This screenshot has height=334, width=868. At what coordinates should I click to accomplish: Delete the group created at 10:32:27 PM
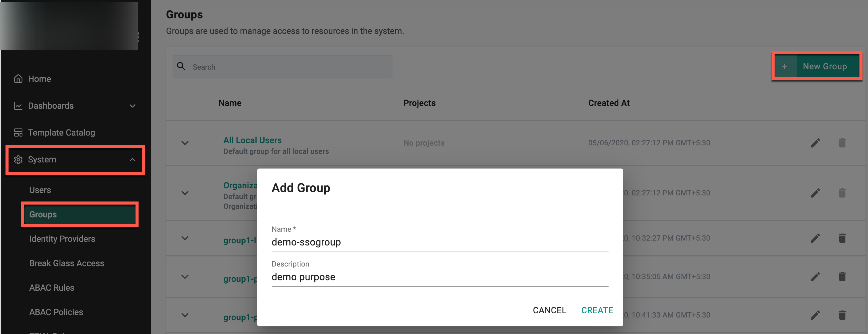(842, 238)
